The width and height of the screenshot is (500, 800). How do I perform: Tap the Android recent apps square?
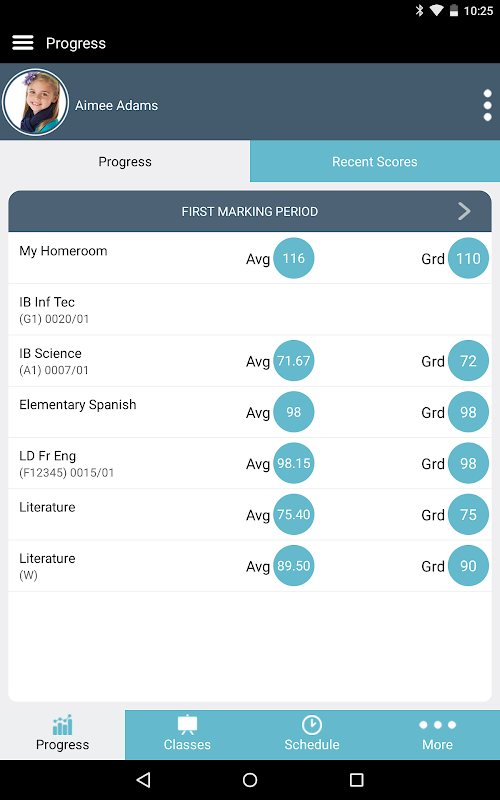pos(356,779)
